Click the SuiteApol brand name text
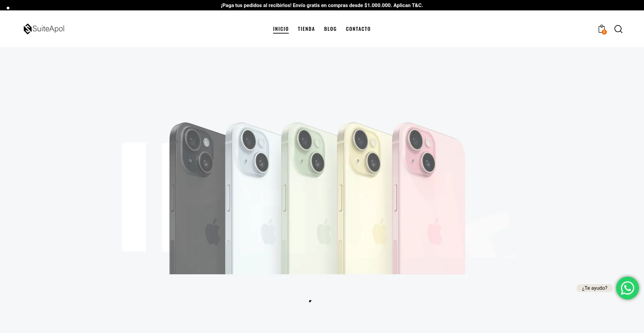The height and width of the screenshot is (333, 644). click(49, 29)
